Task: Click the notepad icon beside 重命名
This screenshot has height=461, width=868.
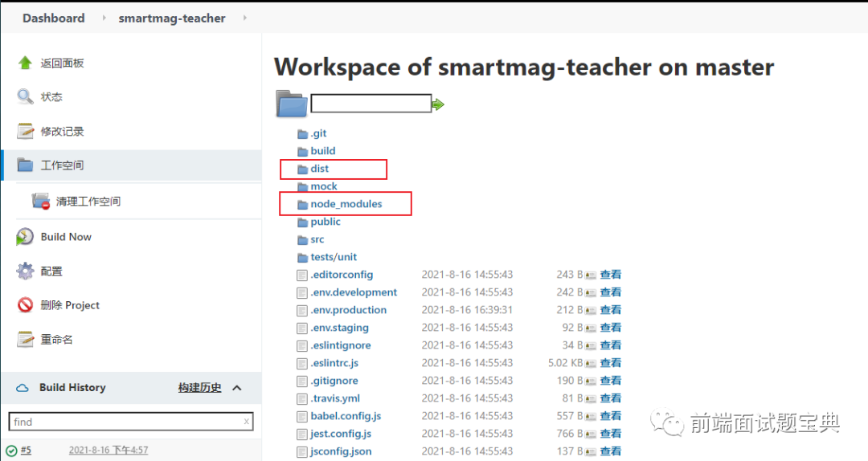Action: pos(25,339)
